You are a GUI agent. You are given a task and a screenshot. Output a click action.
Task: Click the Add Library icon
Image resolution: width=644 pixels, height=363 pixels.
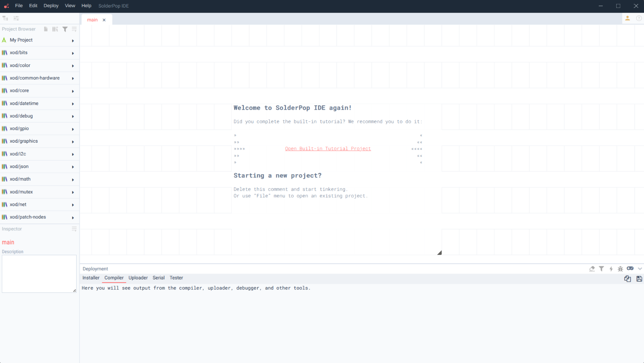(55, 29)
